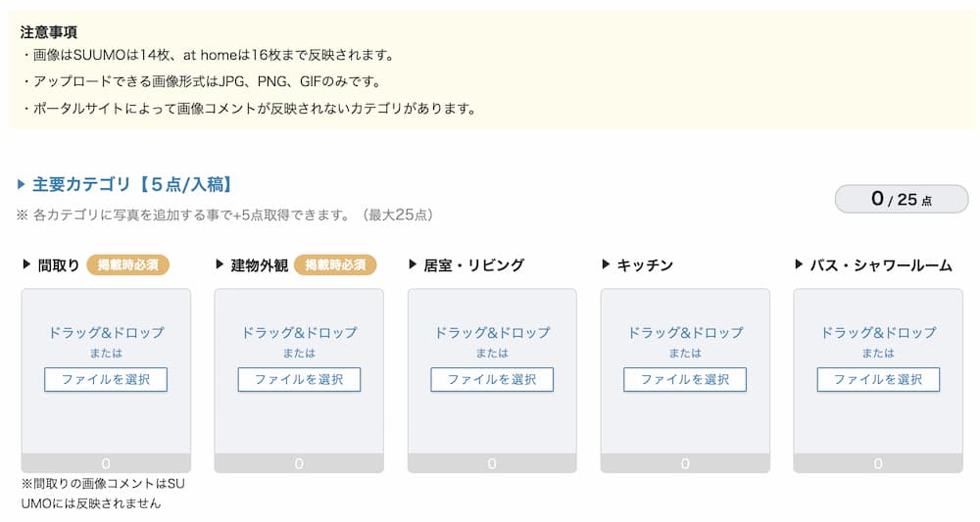Image resolution: width=980 pixels, height=522 pixels.
Task: Toggle the 居室・リビング category triangle
Action: (413, 264)
